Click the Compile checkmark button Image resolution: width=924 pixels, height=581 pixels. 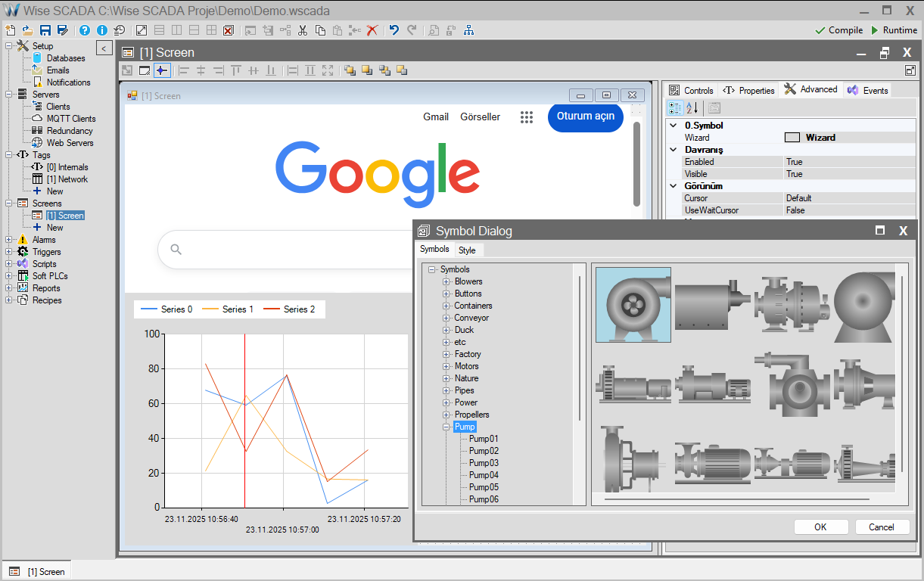(x=838, y=30)
